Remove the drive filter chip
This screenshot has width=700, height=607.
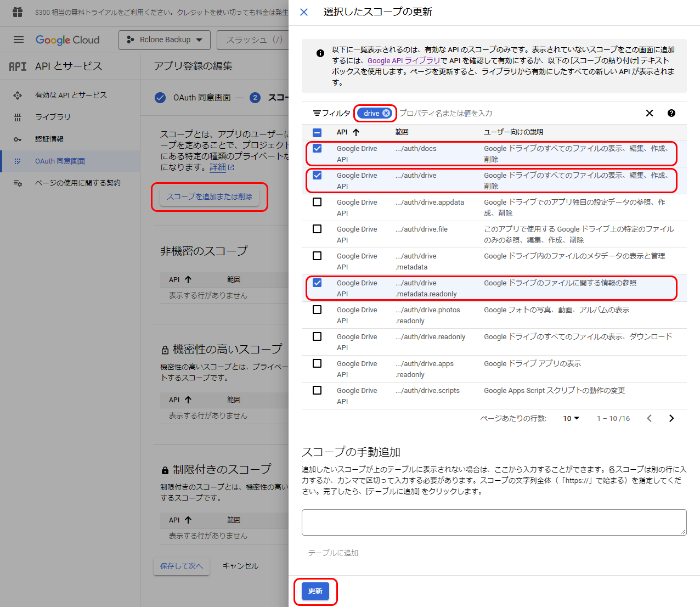click(386, 113)
